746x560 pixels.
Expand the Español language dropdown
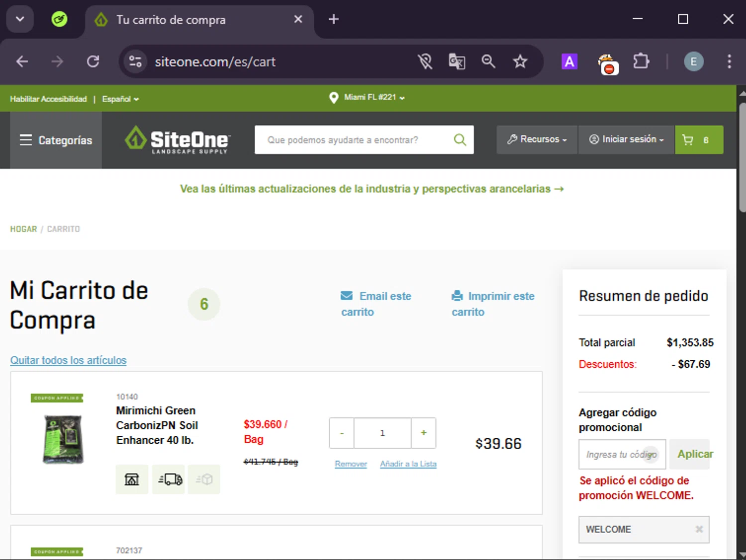click(120, 99)
